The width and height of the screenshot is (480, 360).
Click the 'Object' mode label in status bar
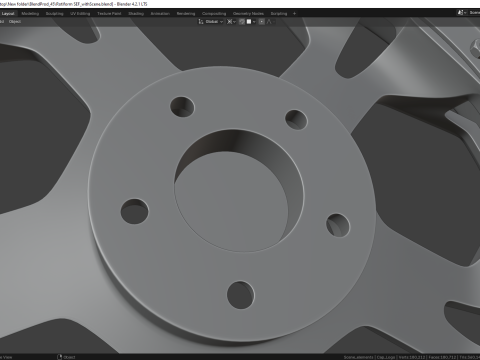click(69, 357)
